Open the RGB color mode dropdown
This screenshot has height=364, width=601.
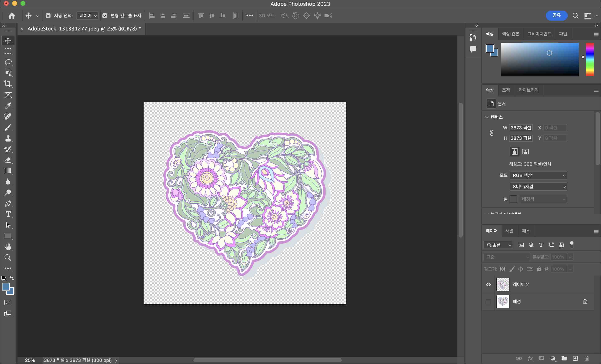(538, 175)
